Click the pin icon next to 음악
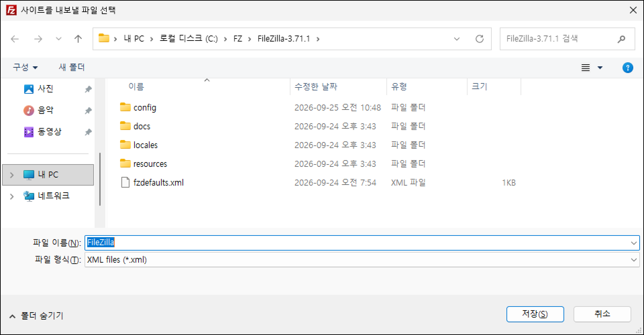Viewport: 644px width, 335px height. (x=88, y=111)
